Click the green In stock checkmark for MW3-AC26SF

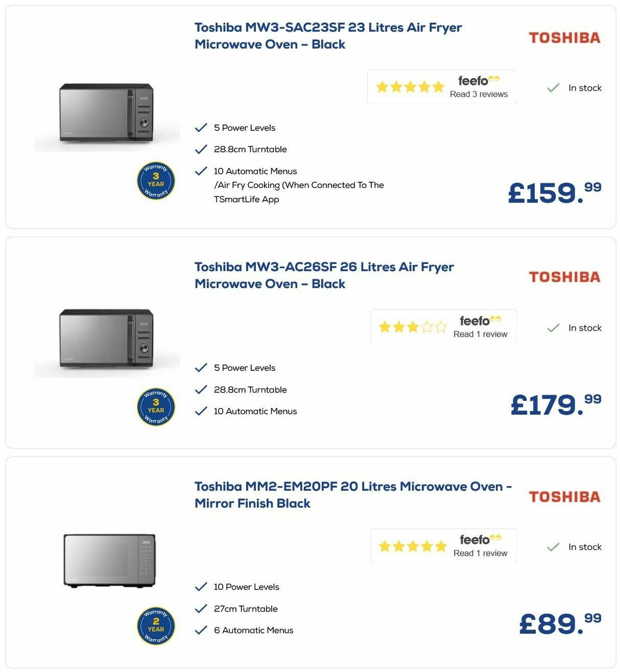coord(553,327)
